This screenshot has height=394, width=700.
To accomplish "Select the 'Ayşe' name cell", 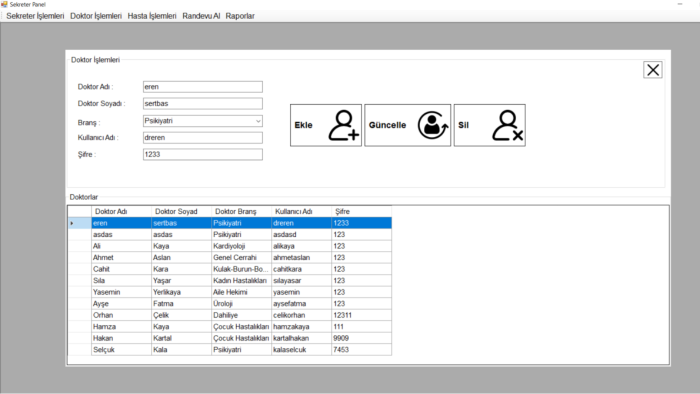I will pos(121,304).
